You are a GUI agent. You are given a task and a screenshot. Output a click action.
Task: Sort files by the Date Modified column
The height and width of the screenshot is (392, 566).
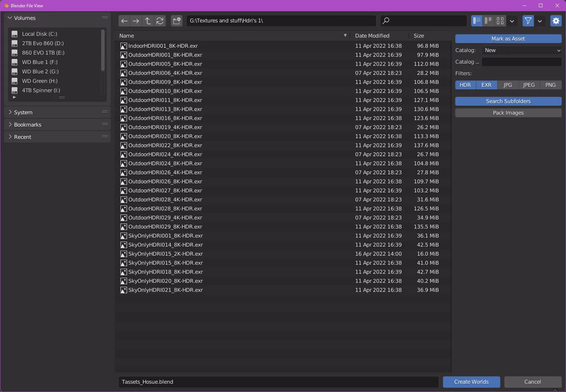pyautogui.click(x=372, y=36)
